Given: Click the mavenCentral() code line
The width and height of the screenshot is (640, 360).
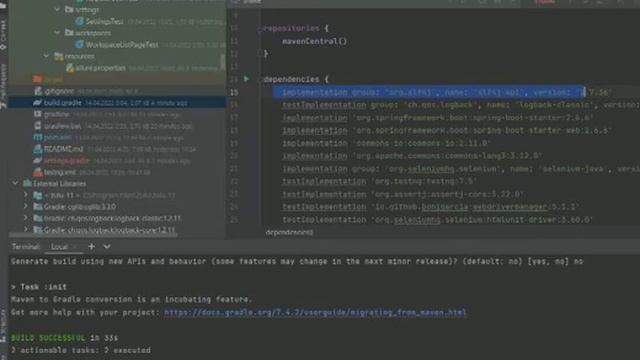Looking at the screenshot, I should [314, 41].
